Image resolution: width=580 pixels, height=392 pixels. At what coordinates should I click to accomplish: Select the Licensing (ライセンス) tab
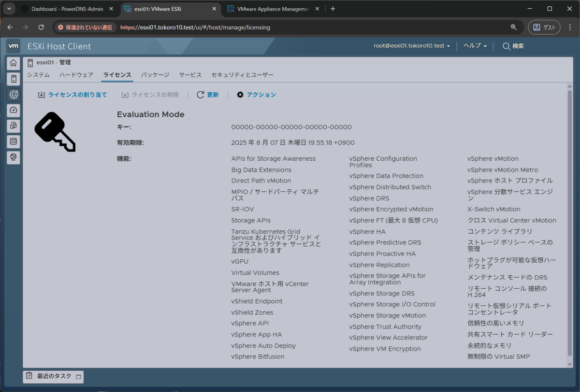point(117,75)
